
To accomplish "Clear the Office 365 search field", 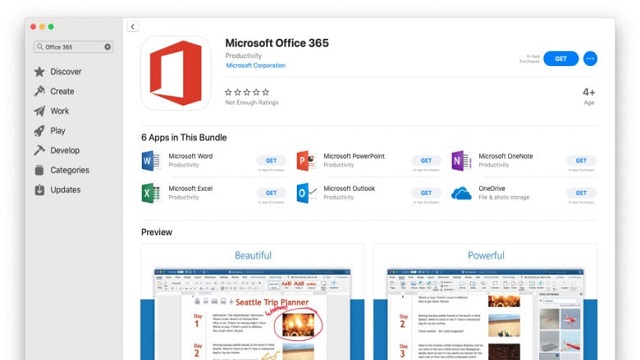I will click(x=107, y=47).
